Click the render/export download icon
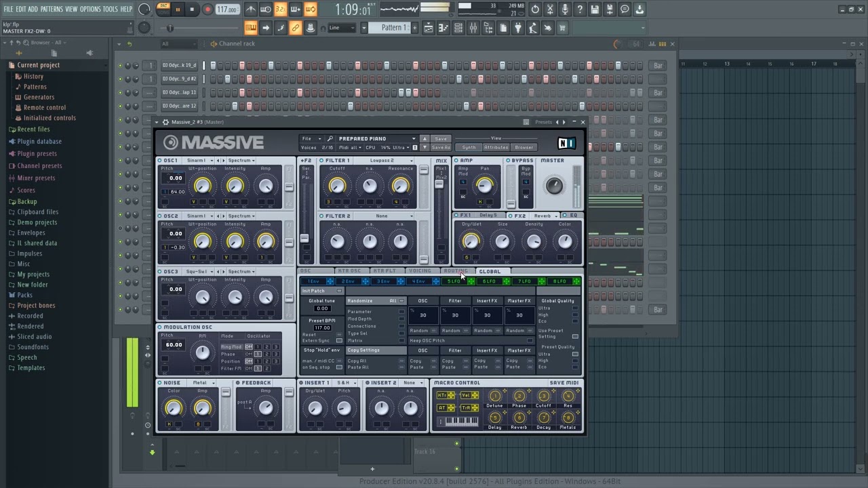Screen dimensions: 868x488 tap(639, 9)
